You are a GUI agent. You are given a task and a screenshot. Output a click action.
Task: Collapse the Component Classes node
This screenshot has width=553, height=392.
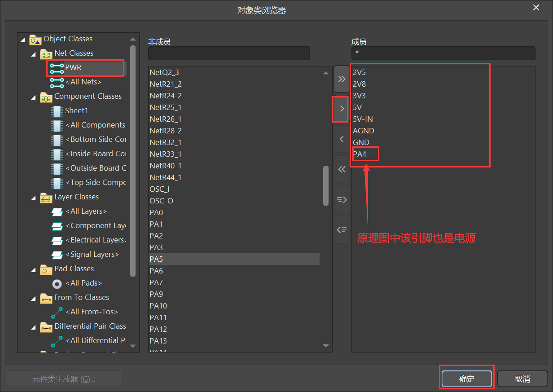click(x=34, y=97)
